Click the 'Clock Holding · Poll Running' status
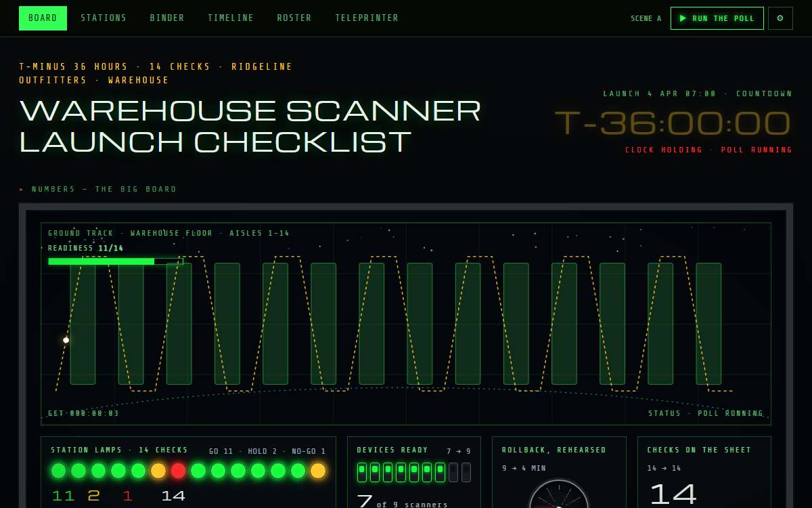Image resolution: width=812 pixels, height=508 pixels. [708, 150]
